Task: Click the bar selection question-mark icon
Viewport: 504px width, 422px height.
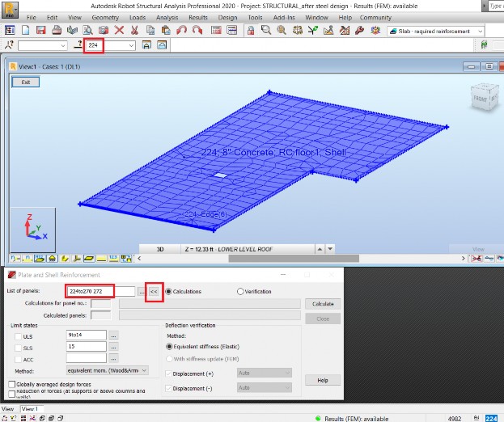Action: [78, 44]
